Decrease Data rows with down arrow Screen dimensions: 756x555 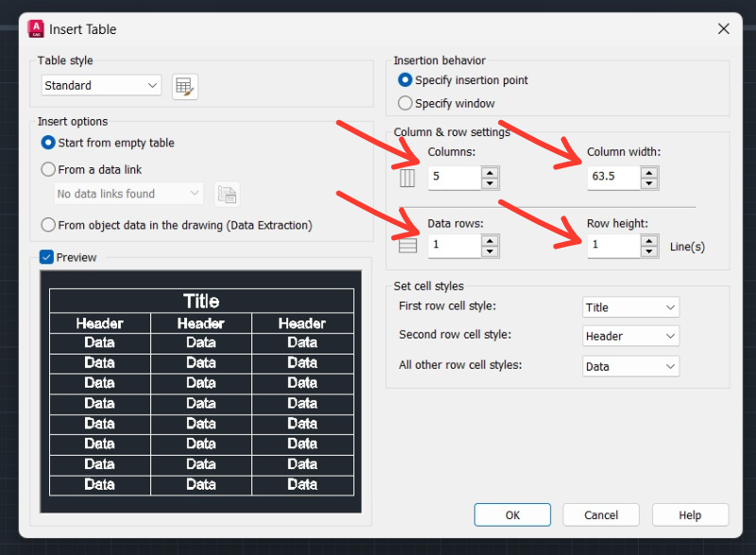tap(490, 251)
